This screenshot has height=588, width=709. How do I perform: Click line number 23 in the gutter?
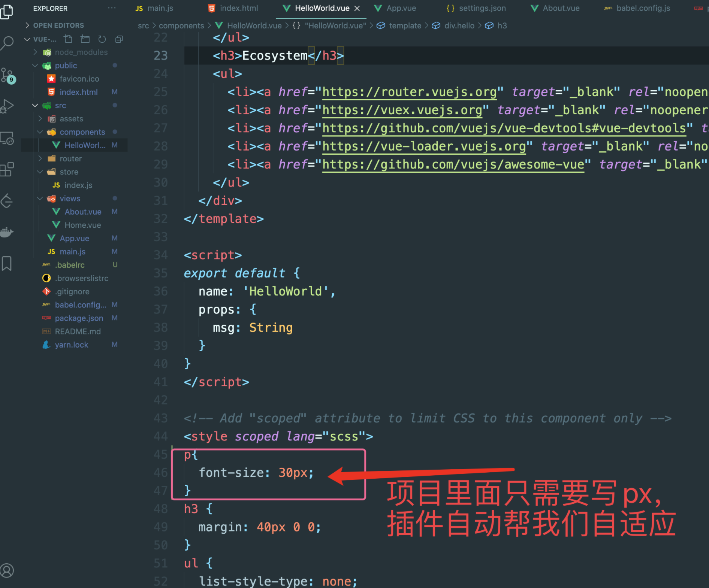(160, 56)
